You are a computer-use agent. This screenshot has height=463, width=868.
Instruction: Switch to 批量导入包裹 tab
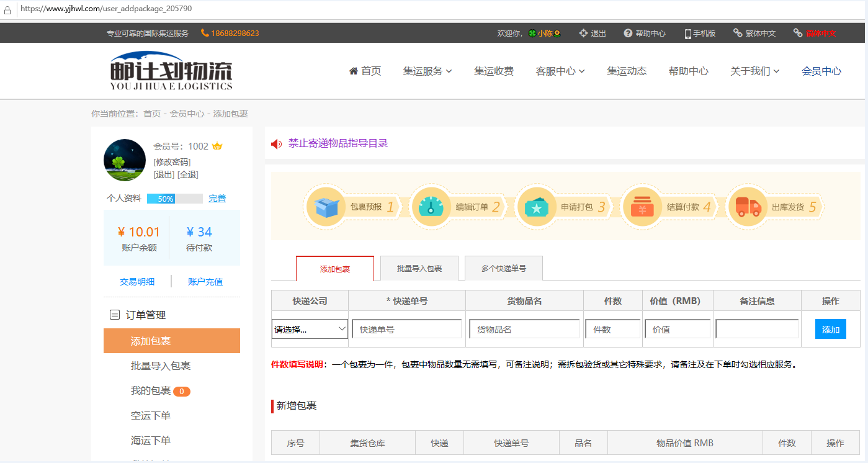[419, 268]
